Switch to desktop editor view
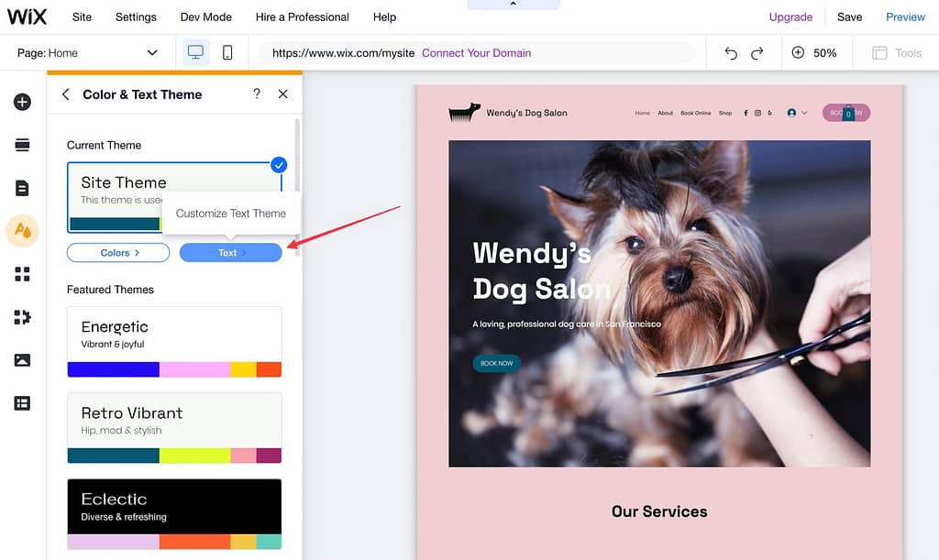This screenshot has height=560, width=939. 195,52
